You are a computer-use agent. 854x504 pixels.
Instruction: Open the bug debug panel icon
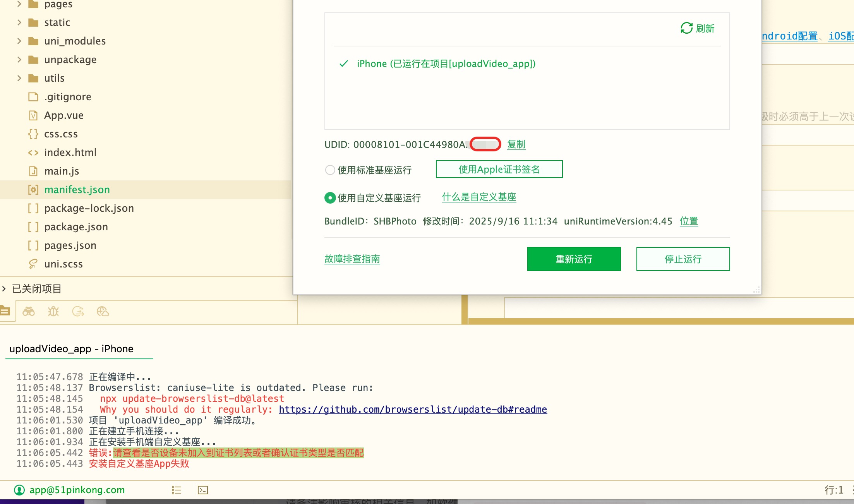click(x=53, y=312)
